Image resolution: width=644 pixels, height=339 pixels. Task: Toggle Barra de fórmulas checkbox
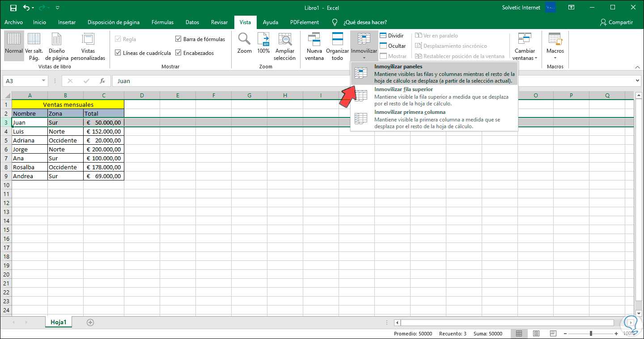click(x=178, y=39)
